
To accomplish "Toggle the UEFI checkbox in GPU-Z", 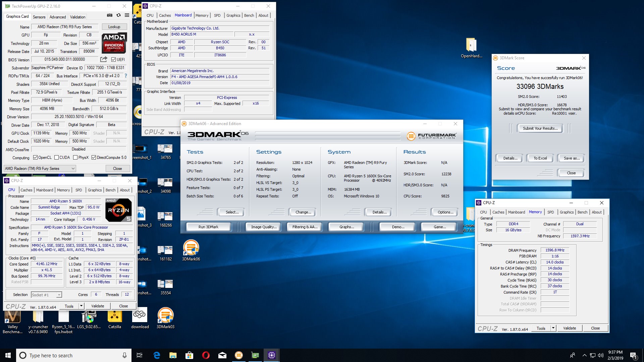I will click(x=113, y=60).
